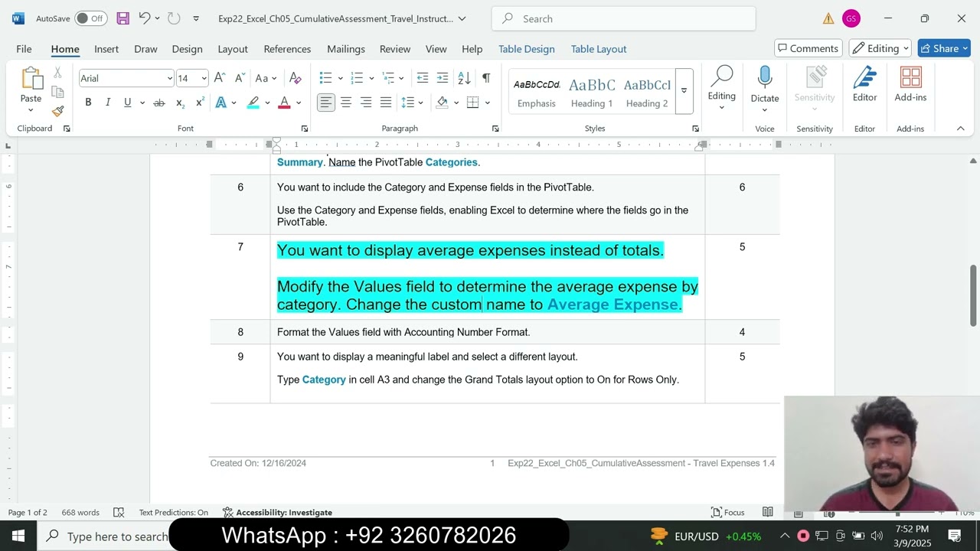Screen dimensions: 980x551
Task: Switch to the References tab
Action: [287, 48]
